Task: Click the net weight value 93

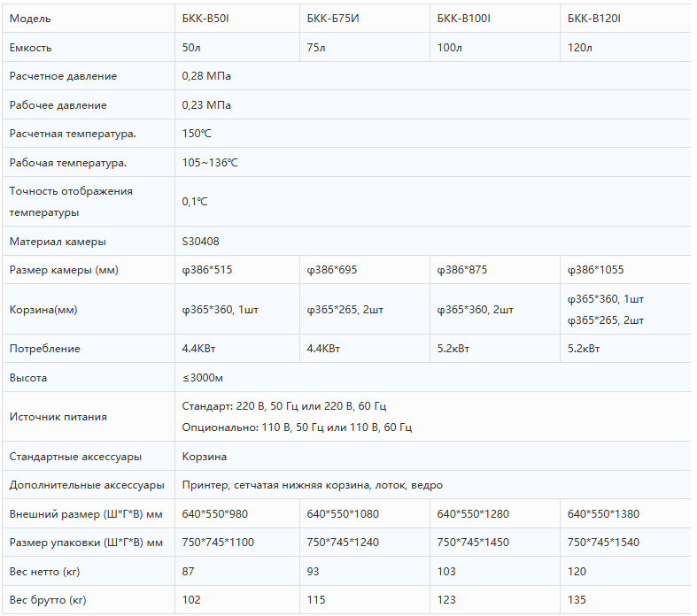Action: pyautogui.click(x=313, y=571)
